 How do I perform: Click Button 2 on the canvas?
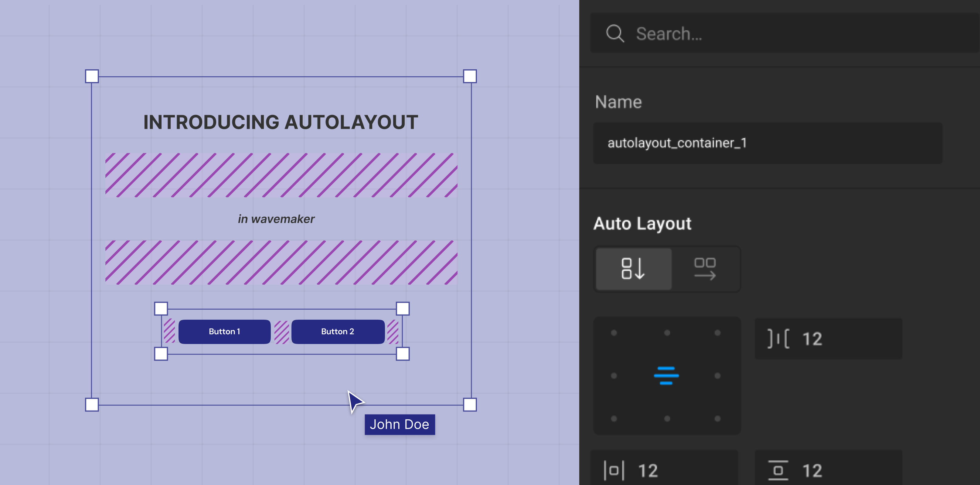pyautogui.click(x=338, y=332)
